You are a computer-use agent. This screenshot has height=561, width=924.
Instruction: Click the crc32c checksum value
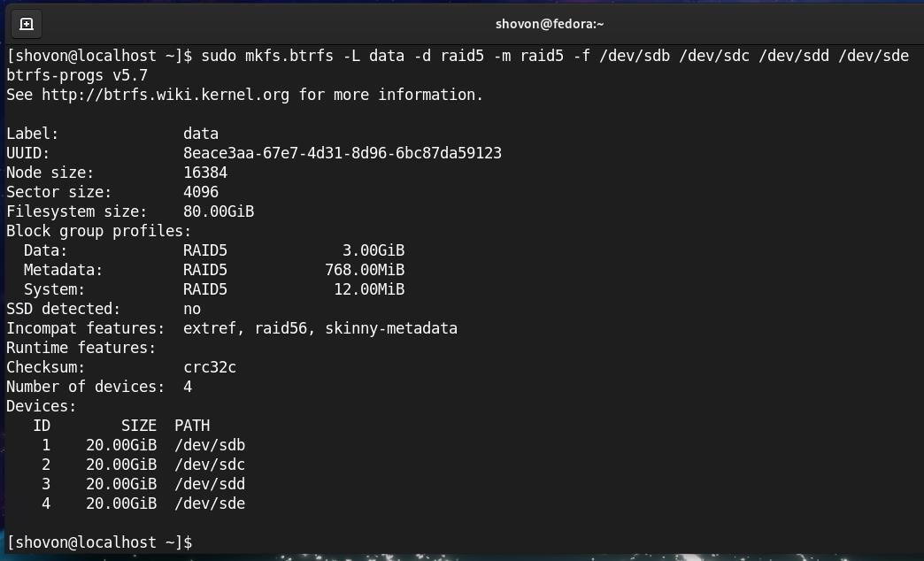(x=210, y=367)
